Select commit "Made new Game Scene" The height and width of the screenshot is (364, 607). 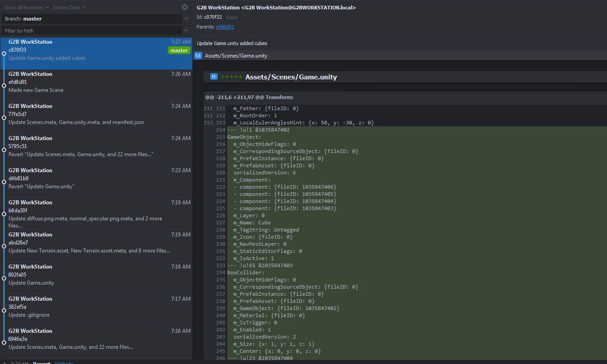[89, 86]
